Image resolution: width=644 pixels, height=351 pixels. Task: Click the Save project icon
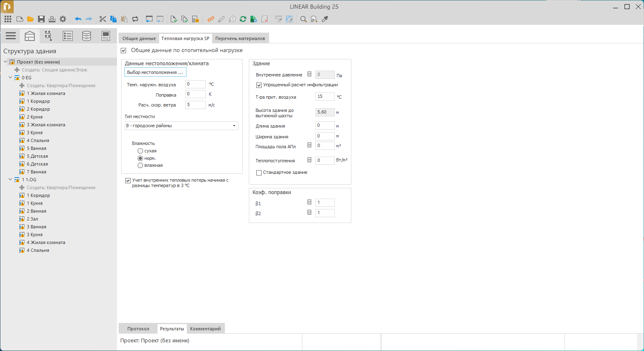point(41,19)
